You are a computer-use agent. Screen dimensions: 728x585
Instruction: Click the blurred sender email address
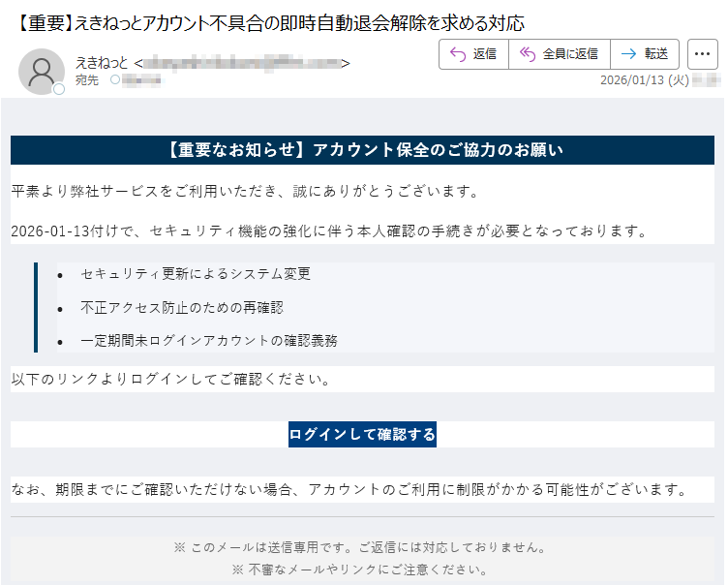242,63
